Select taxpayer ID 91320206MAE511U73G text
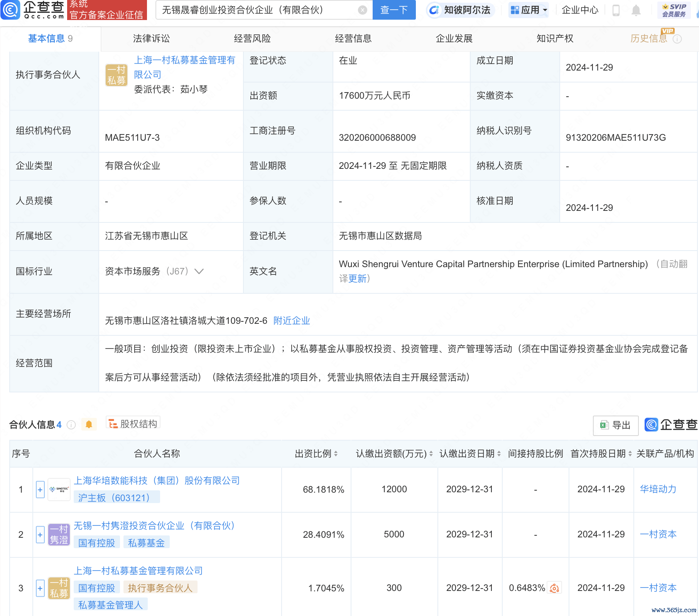This screenshot has width=699, height=616. (616, 138)
